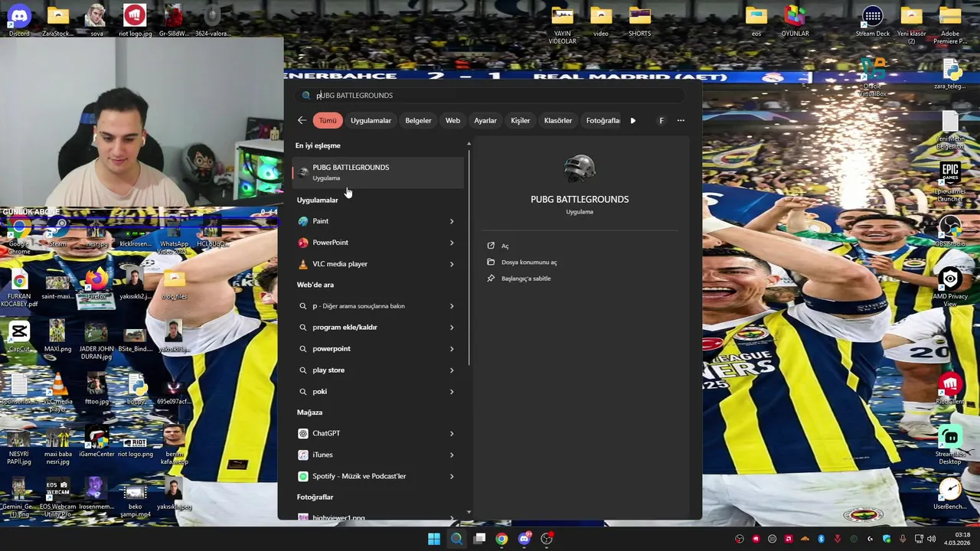The height and width of the screenshot is (551, 980).
Task: Open ChatGPT from the Mağaza results
Action: coord(377,433)
